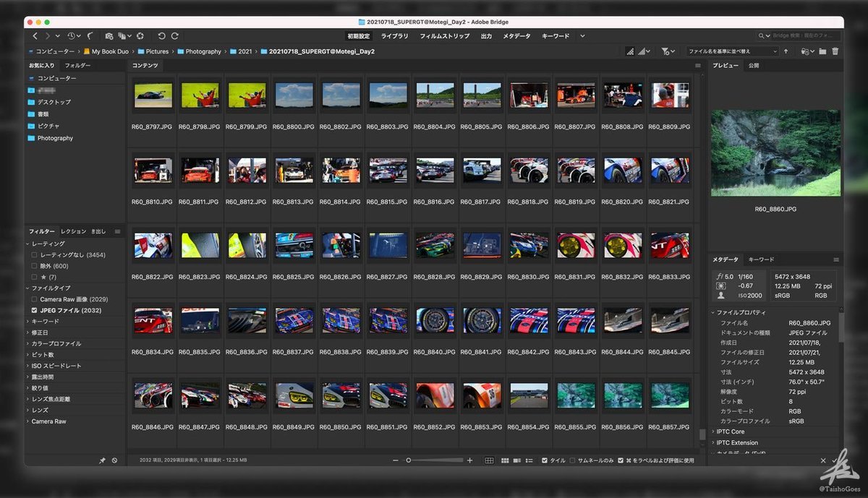Open the コレクション tab

tap(73, 231)
